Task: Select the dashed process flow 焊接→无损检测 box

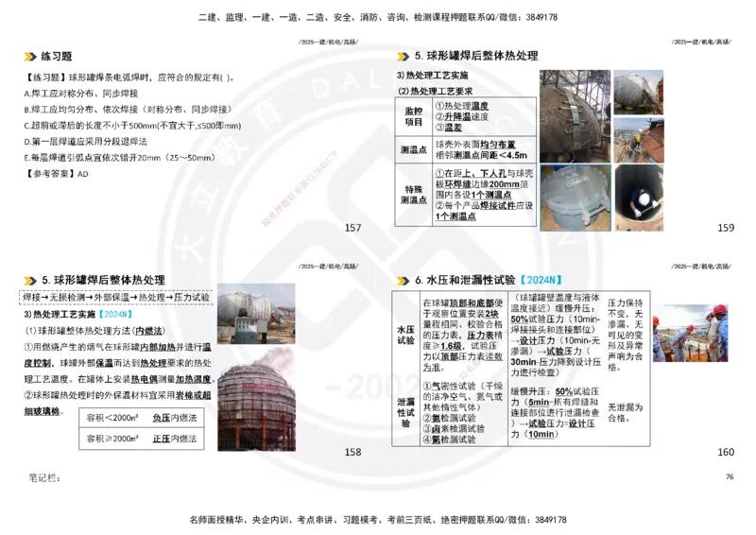Action: 116,298
